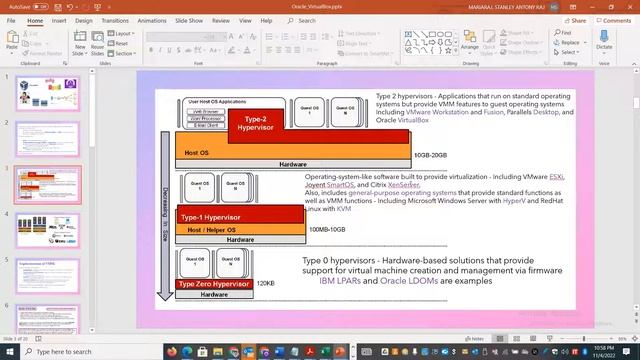The height and width of the screenshot is (360, 640).
Task: Switch to the Review tab
Action: point(221,20)
